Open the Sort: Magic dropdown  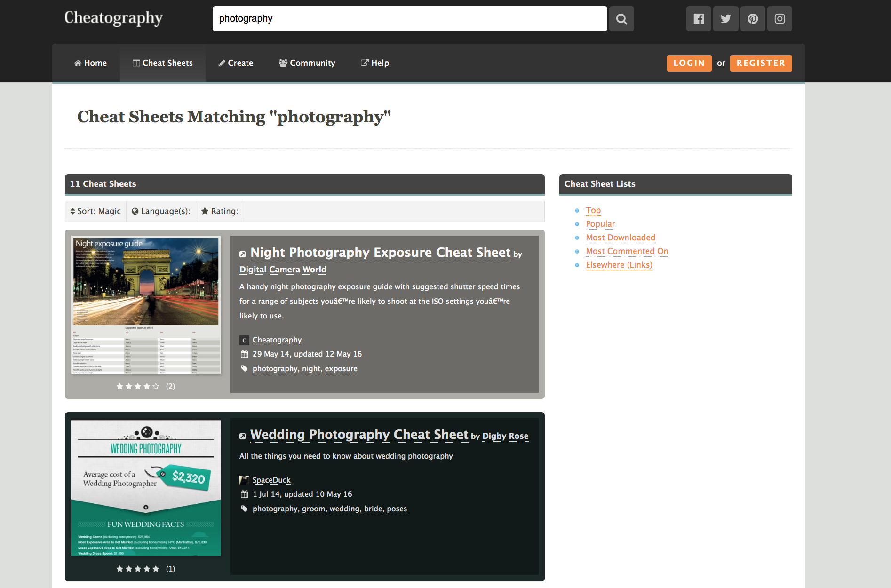(x=95, y=211)
